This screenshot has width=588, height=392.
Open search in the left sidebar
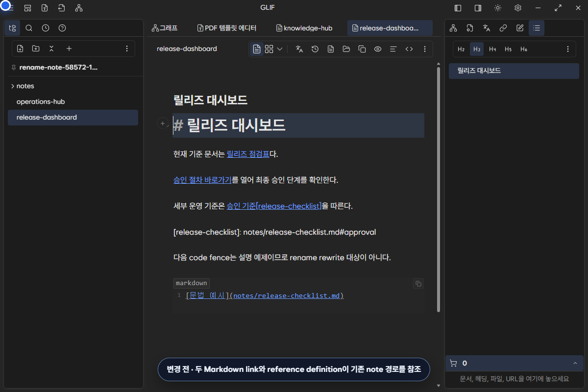[x=29, y=28]
